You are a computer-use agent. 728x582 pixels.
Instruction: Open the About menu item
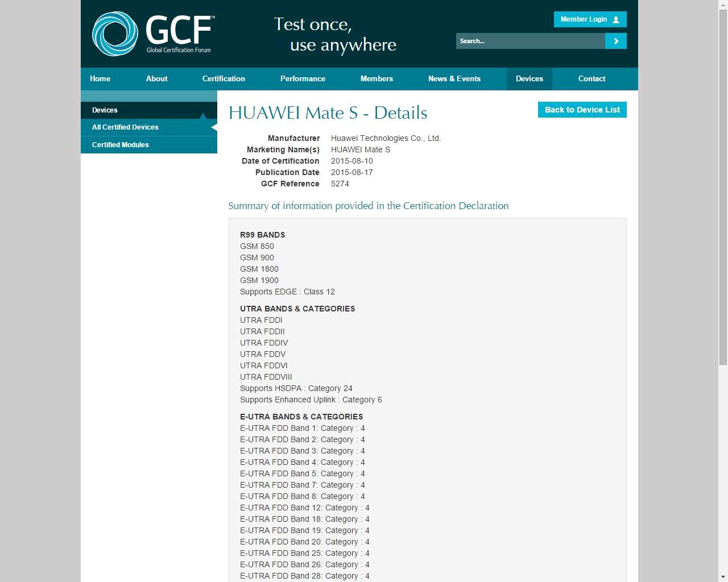(156, 79)
